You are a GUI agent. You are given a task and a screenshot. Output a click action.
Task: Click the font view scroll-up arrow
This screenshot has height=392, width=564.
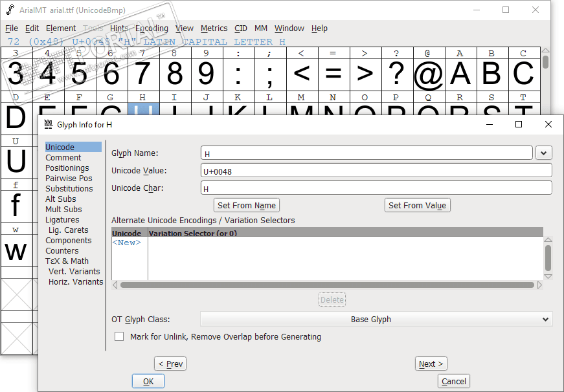545,50
